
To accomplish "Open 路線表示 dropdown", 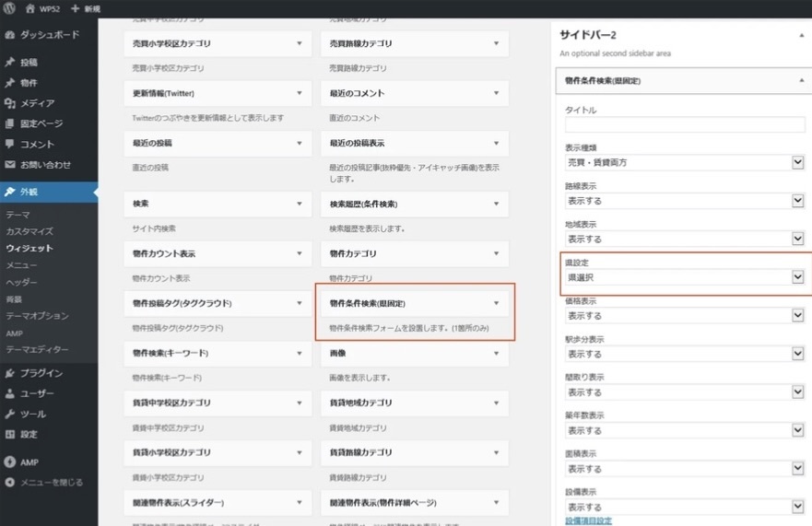I will tap(685, 201).
